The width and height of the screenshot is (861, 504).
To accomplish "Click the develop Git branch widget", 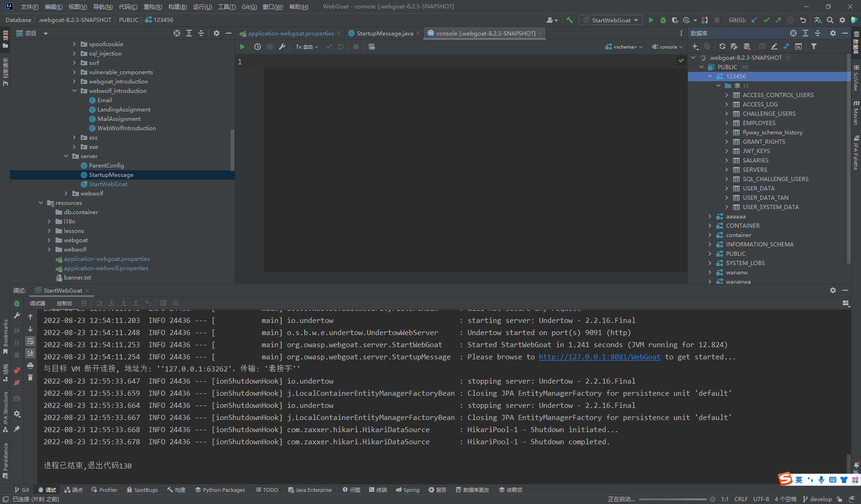I will pos(817,499).
